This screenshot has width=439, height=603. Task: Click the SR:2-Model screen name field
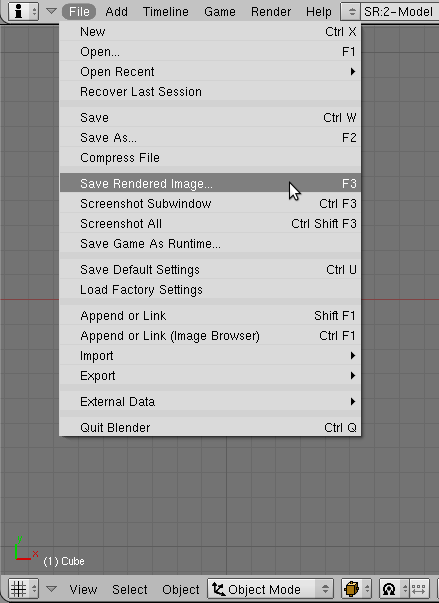(x=400, y=12)
